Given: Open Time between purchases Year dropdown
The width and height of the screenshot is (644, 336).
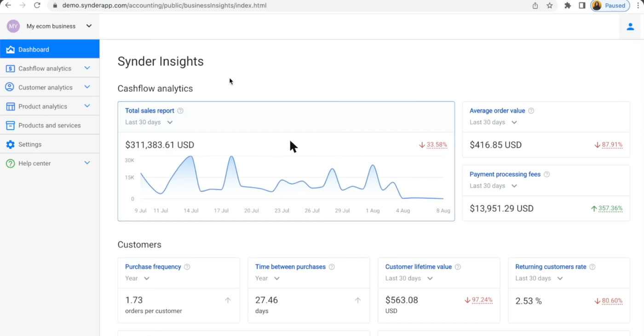Looking at the screenshot, I should pyautogui.click(x=268, y=278).
